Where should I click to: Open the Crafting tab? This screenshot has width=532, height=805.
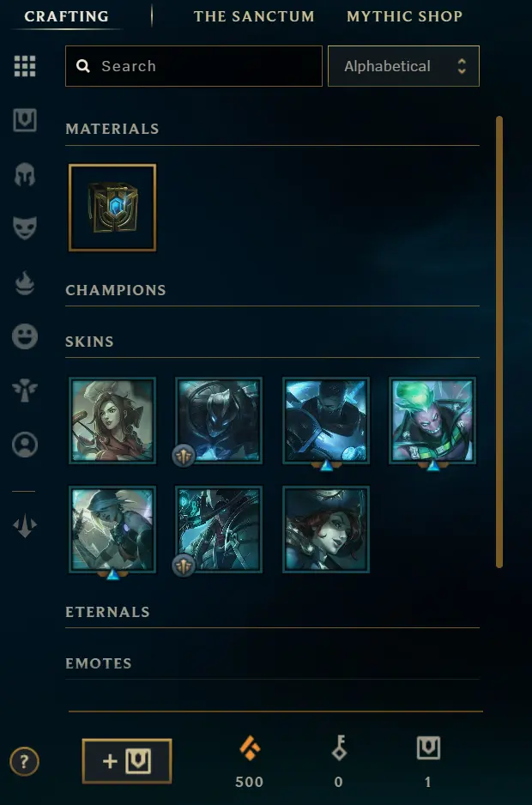point(66,16)
